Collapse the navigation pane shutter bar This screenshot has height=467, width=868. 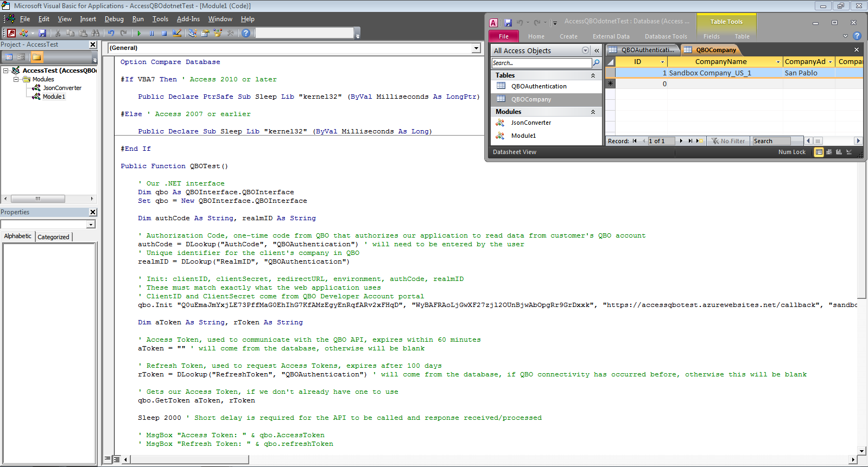click(x=597, y=50)
